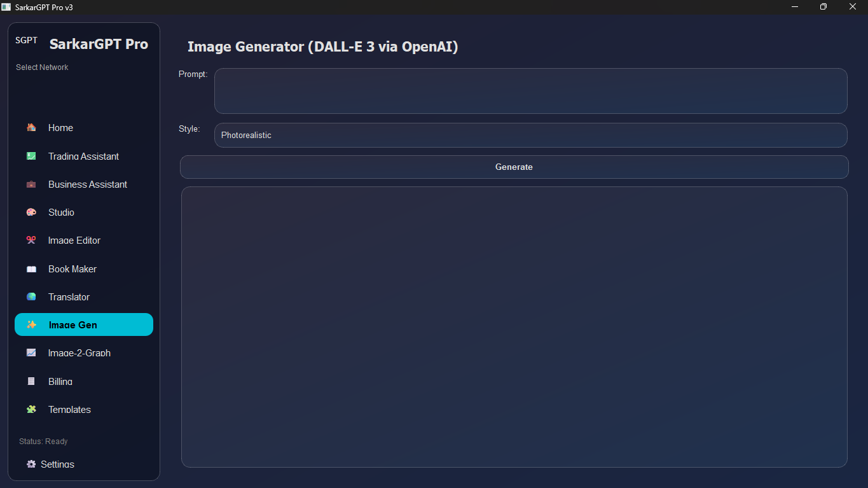Open the Image Editor
This screenshot has width=868, height=488.
point(84,241)
